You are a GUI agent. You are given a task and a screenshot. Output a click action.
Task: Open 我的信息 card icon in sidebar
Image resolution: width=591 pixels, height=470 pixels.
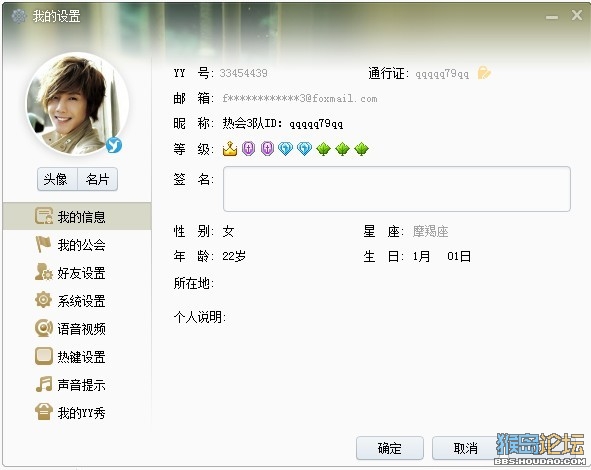44,216
